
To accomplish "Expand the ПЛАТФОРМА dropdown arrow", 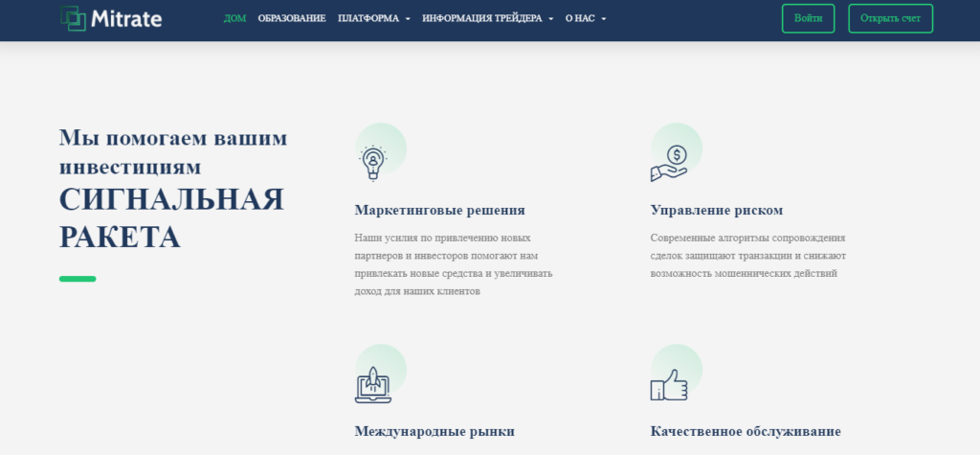I will pyautogui.click(x=408, y=19).
